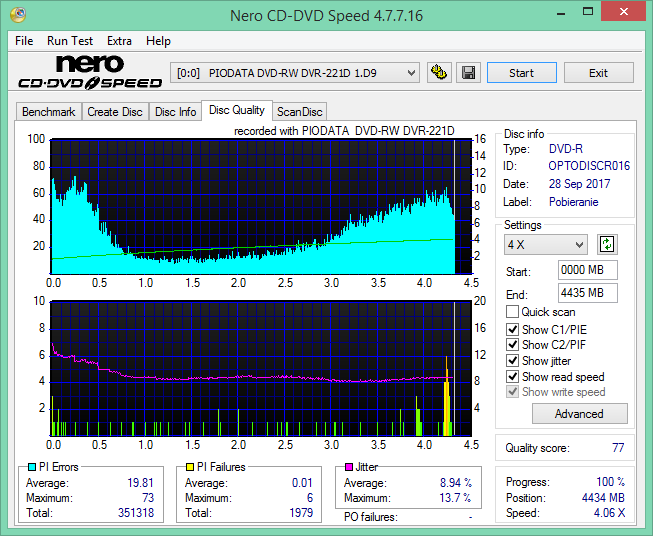Screen dimensions: 653x536
Task: Click the lower PI Failures graph
Action: pyautogui.click(x=261, y=369)
